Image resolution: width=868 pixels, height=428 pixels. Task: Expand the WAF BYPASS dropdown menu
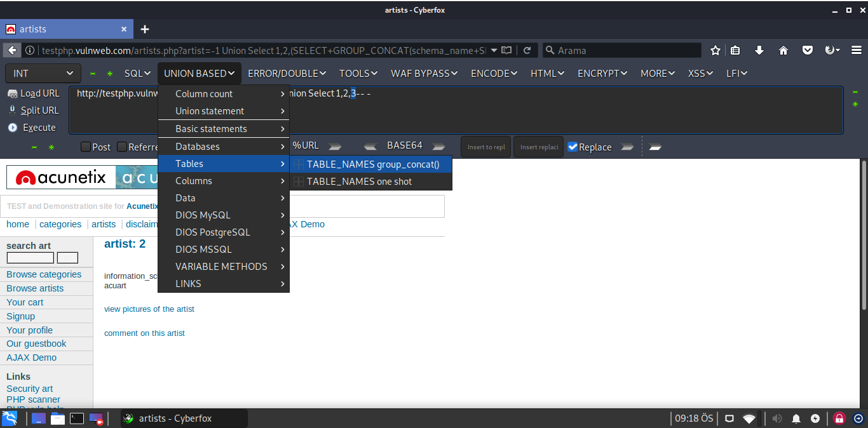pyautogui.click(x=424, y=74)
